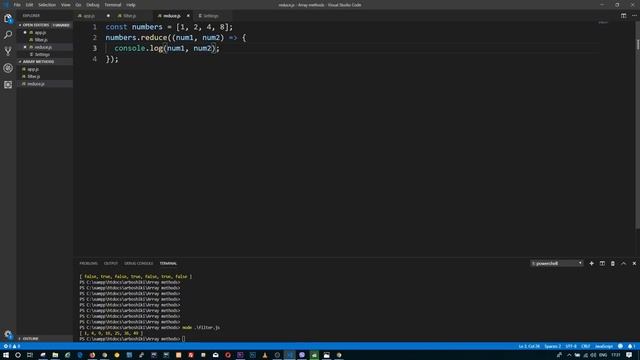This screenshot has width=640, height=360.
Task: Select Settings under Open Editors
Action: (45, 54)
